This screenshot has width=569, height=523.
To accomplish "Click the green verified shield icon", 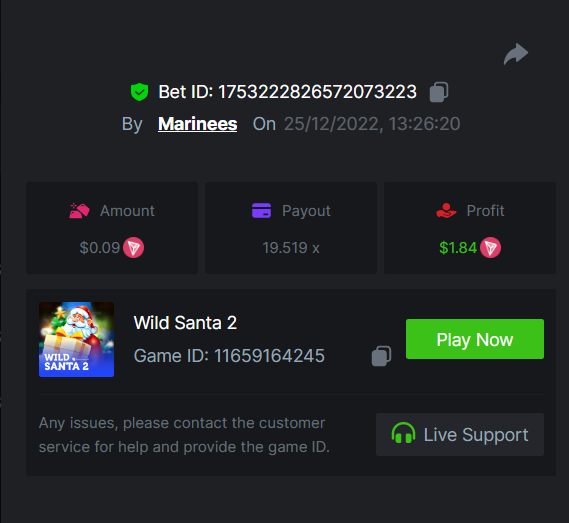I will coord(139,92).
